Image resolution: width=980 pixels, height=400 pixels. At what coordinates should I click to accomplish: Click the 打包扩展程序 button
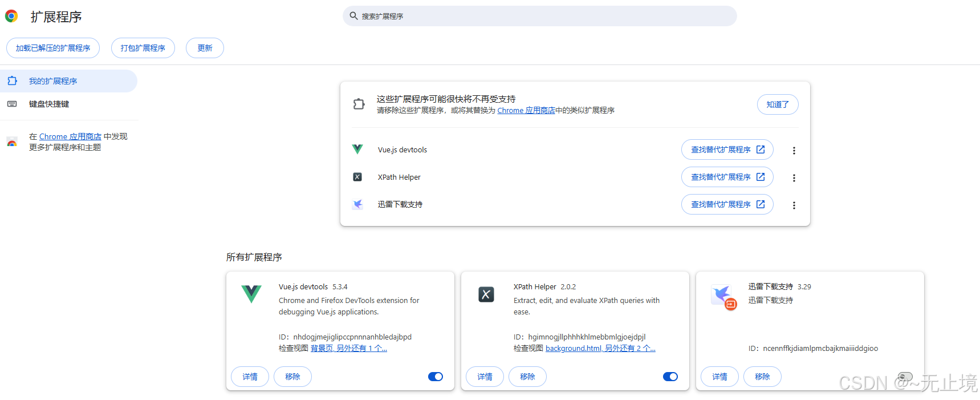[x=143, y=48]
